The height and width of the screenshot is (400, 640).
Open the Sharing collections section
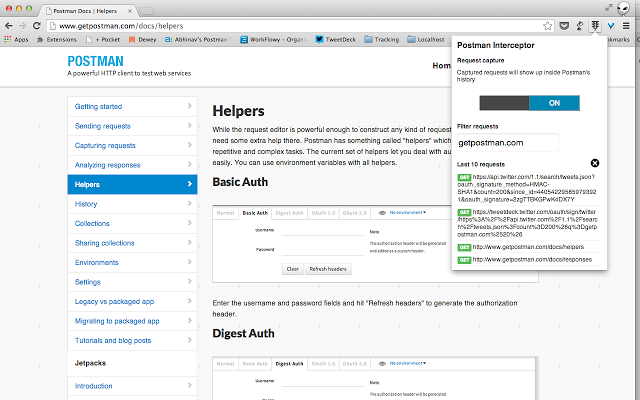132,243
